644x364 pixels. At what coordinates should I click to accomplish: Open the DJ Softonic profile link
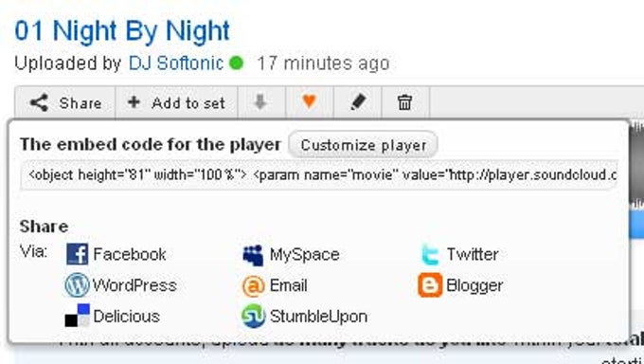[176, 64]
